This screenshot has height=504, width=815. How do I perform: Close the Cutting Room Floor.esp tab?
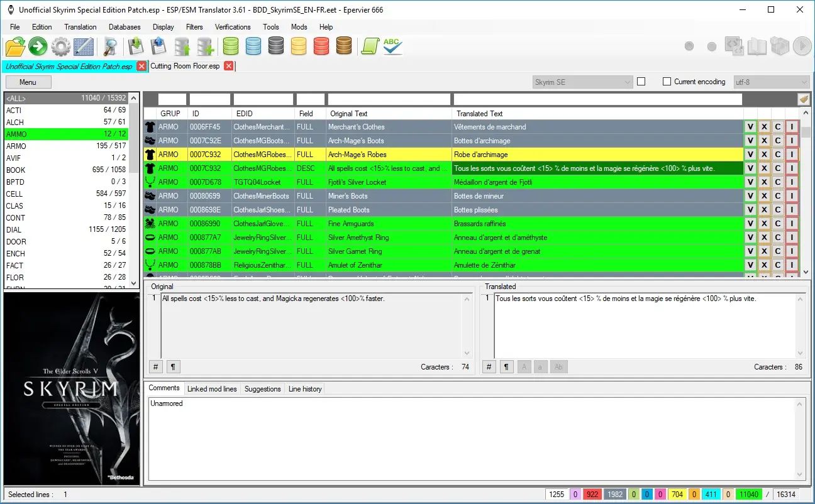pos(229,66)
